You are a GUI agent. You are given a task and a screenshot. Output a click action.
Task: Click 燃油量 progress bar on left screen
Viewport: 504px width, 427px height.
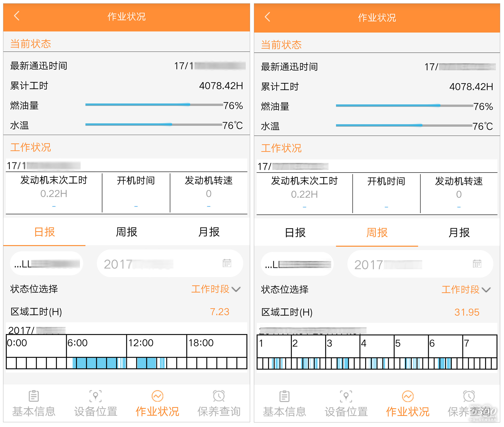(154, 105)
